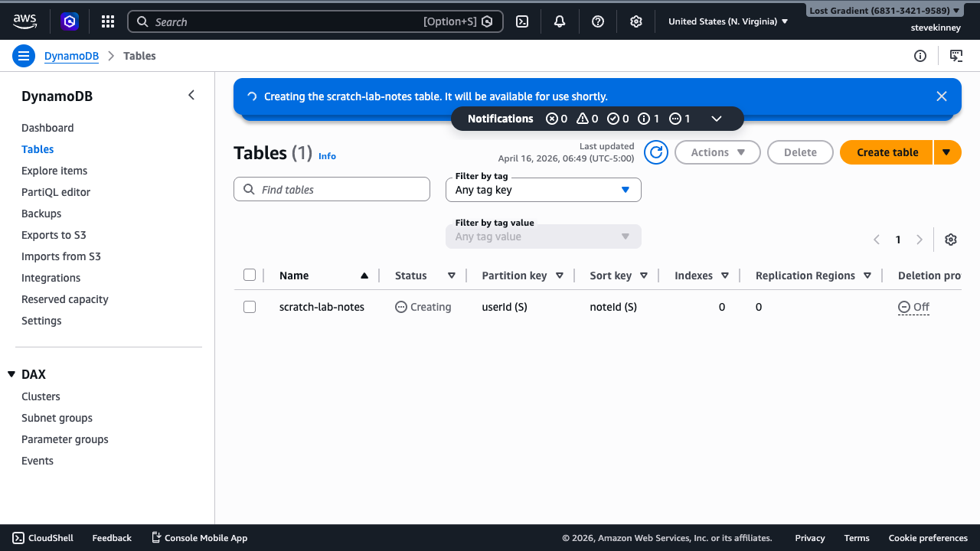Open Imports from S3 in the sidebar
This screenshot has width=980, height=551.
[x=61, y=256]
